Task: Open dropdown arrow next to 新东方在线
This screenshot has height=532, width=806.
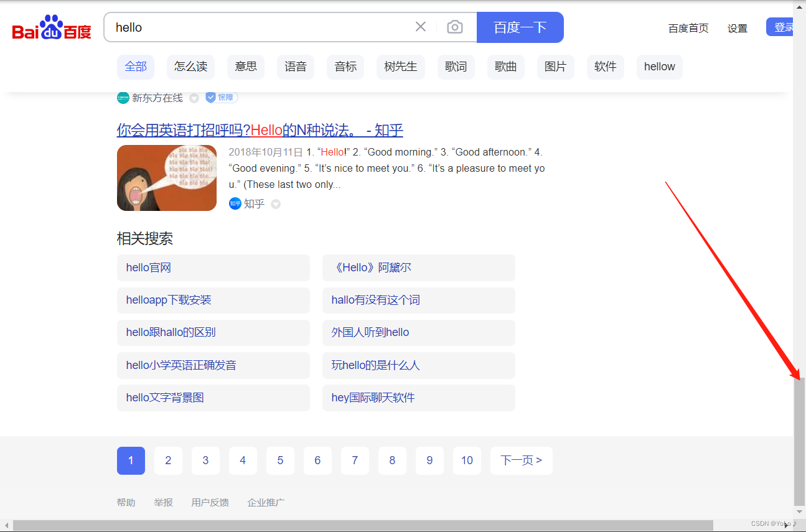Action: [x=194, y=98]
